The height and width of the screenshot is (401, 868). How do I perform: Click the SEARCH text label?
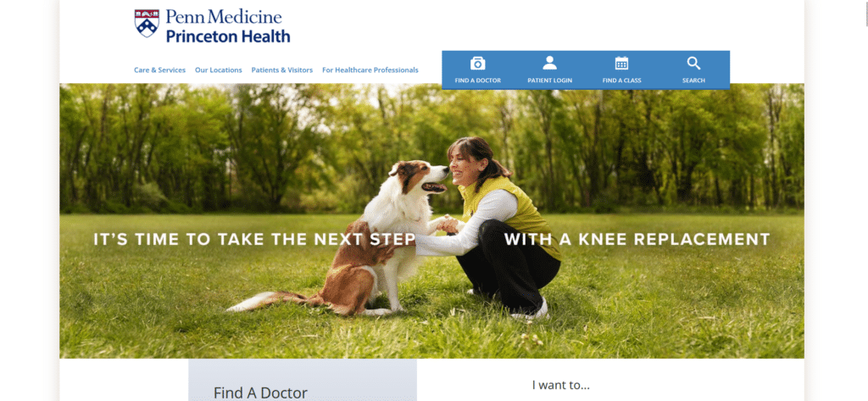(x=693, y=81)
